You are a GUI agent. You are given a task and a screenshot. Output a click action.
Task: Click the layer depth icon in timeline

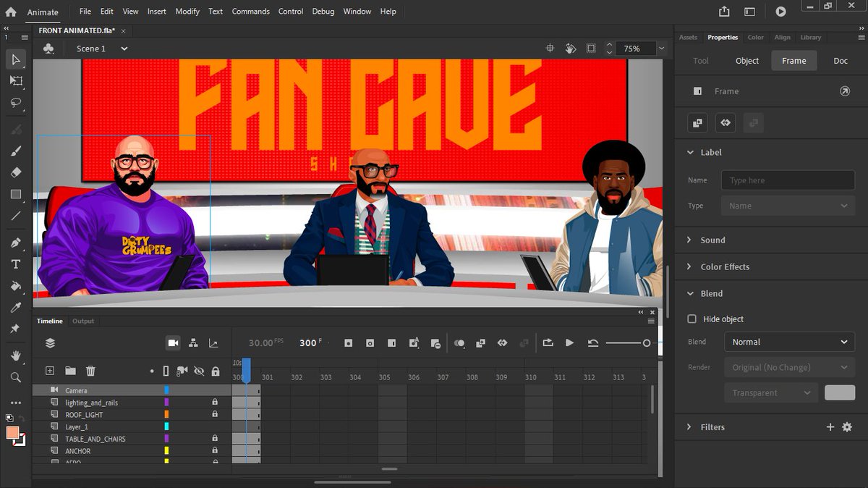(213, 343)
